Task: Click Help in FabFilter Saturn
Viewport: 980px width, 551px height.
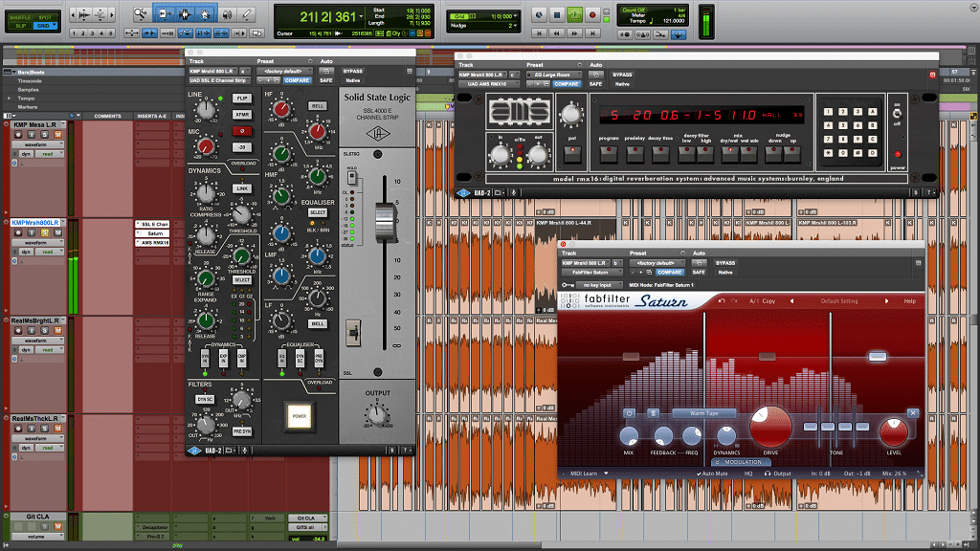Action: point(909,301)
